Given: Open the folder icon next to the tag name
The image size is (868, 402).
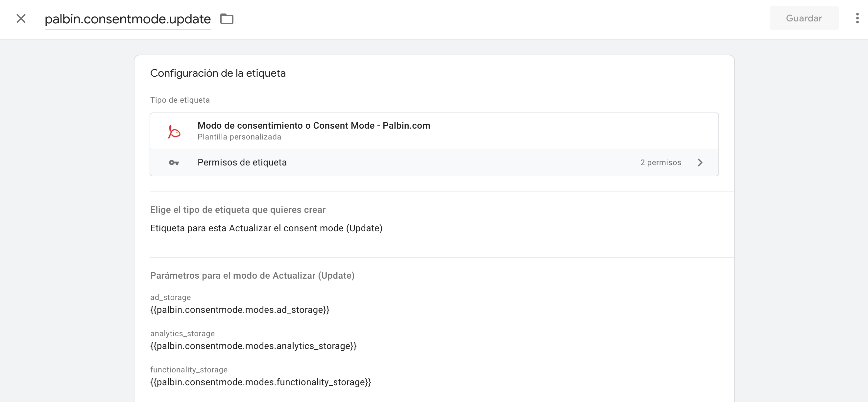Looking at the screenshot, I should point(227,19).
